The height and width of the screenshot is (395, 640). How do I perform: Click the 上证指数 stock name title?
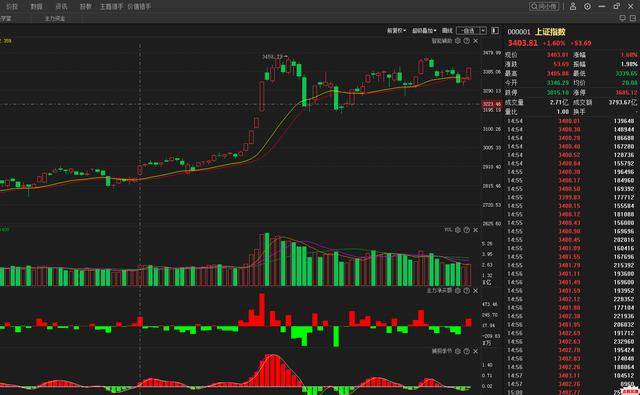[550, 32]
